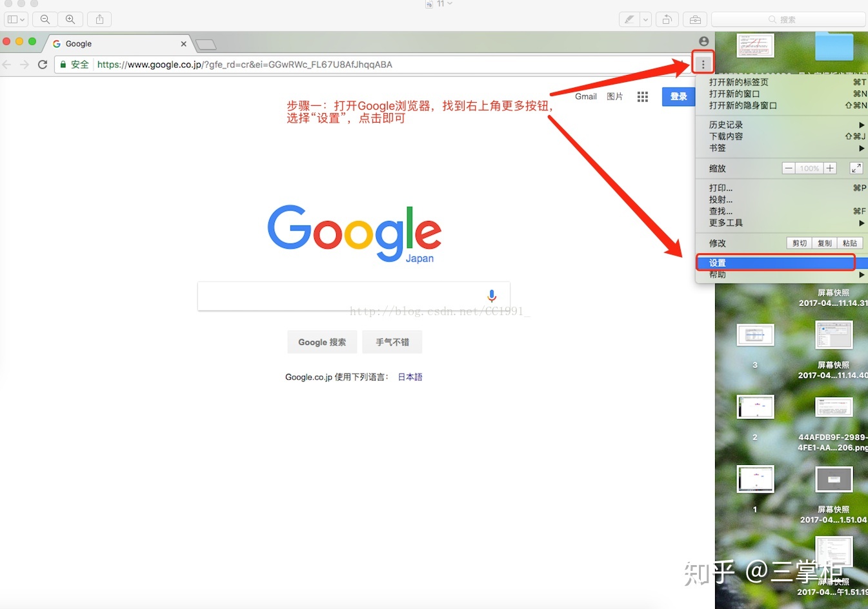Close the Google tab
This screenshot has height=609, width=868.
183,44
